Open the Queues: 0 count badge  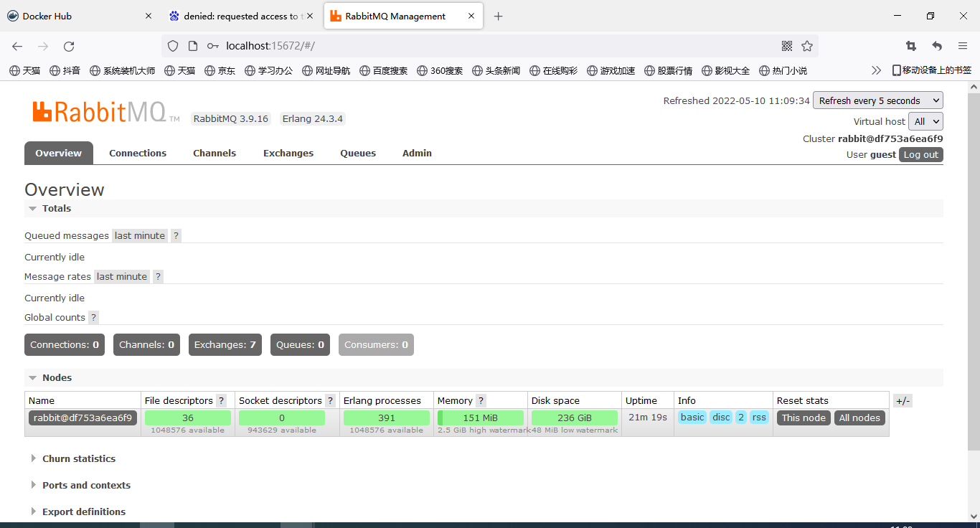(x=300, y=344)
